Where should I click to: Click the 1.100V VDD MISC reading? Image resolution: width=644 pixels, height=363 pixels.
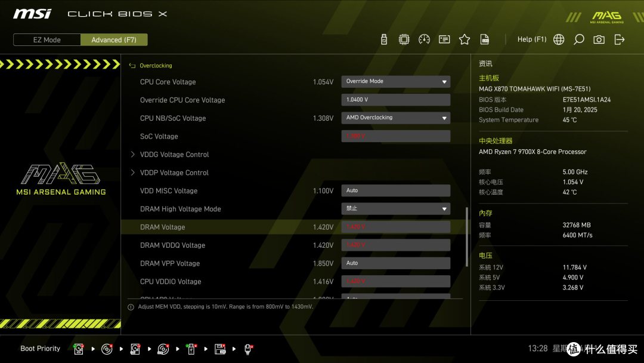(323, 190)
